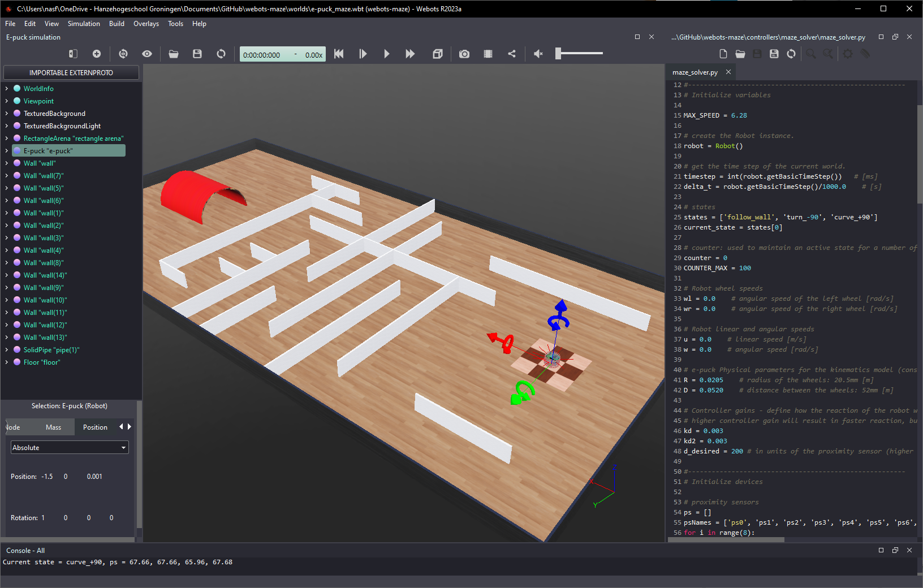The height and width of the screenshot is (588, 923).
Task: Undock the text editor panel
Action: click(x=895, y=37)
